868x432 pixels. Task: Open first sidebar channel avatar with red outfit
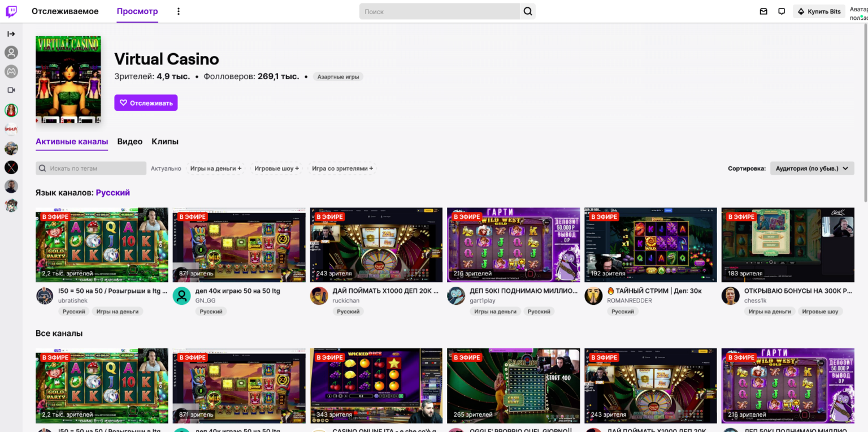11,110
